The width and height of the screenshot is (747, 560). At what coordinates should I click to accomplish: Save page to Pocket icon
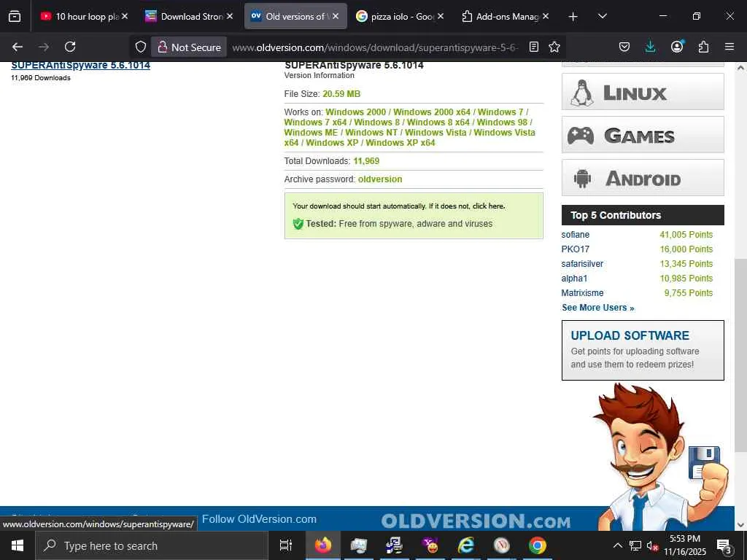[x=624, y=47]
